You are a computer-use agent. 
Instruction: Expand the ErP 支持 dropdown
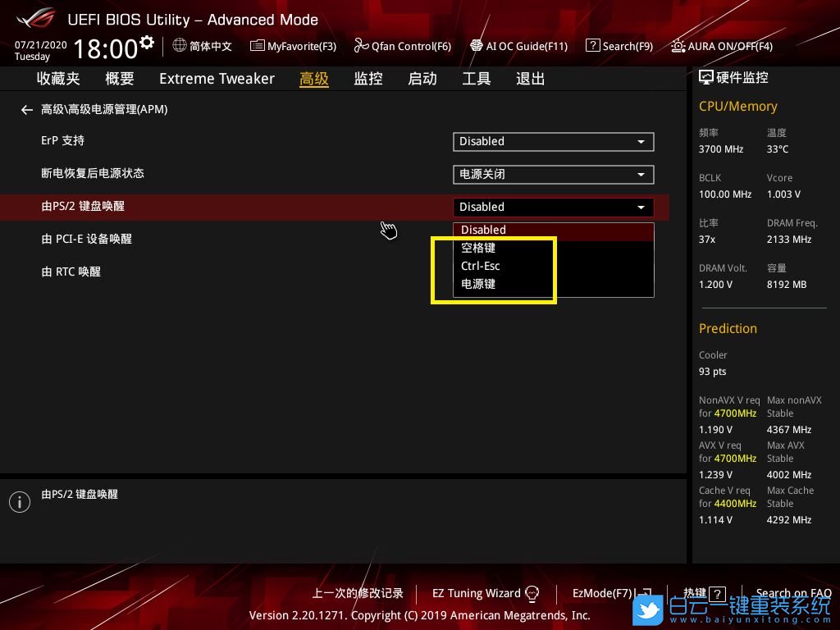(x=553, y=141)
